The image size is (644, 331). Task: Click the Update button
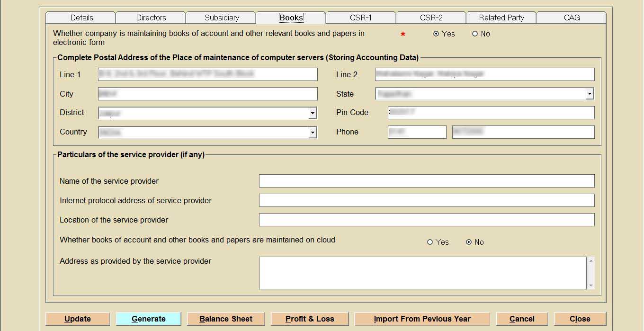click(78, 319)
